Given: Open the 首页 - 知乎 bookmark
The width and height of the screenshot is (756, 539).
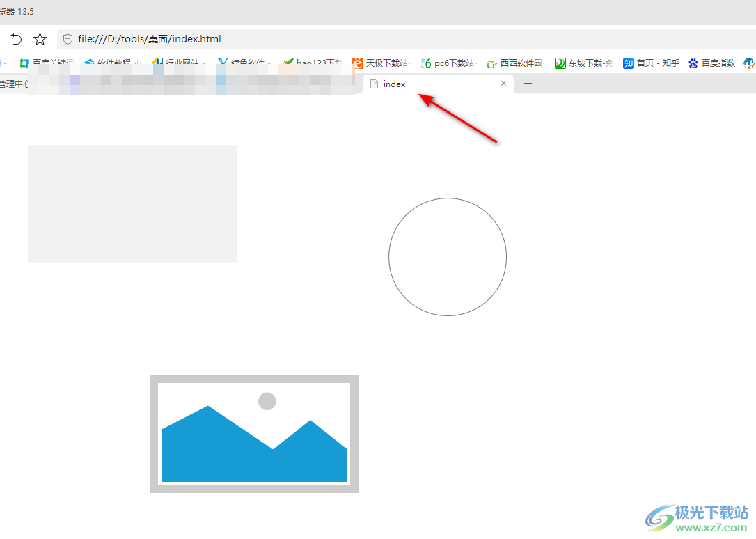Looking at the screenshot, I should pos(651,63).
